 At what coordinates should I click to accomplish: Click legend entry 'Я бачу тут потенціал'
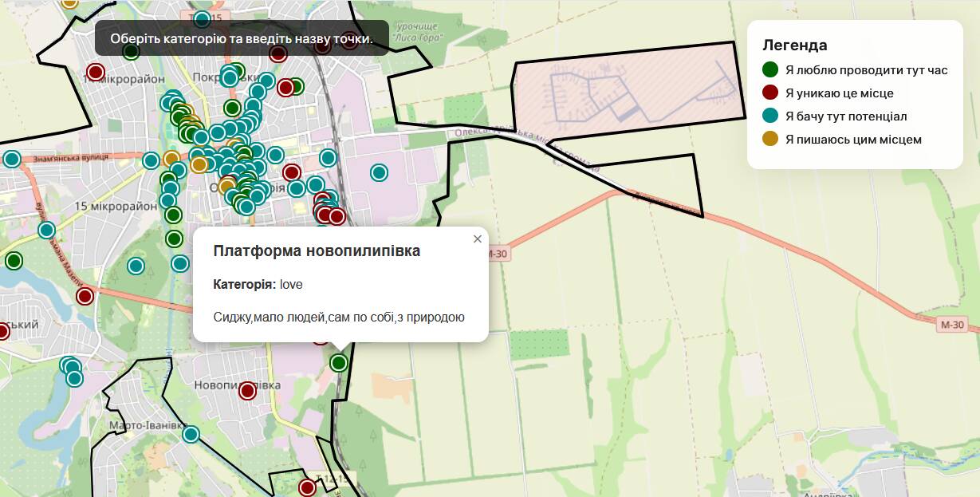pos(845,116)
